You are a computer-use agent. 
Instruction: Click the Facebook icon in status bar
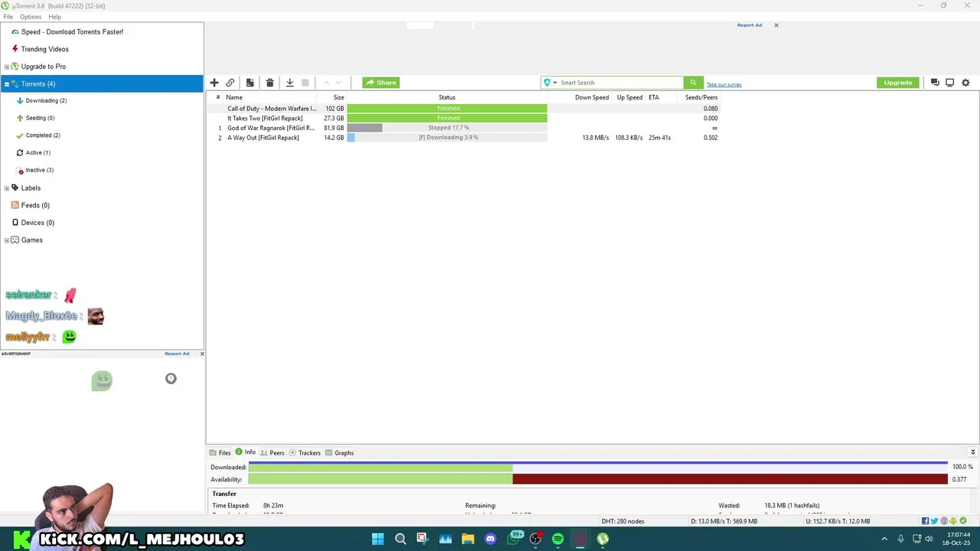coord(926,521)
